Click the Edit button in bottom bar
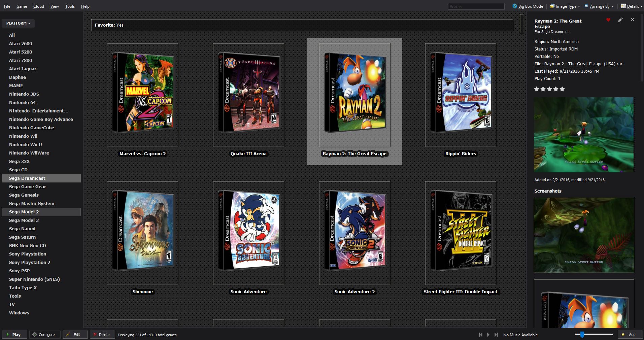Image resolution: width=644 pixels, height=340 pixels. point(75,335)
